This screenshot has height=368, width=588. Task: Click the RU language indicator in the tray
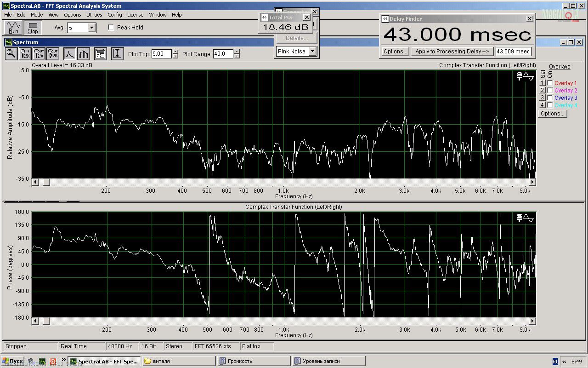[x=555, y=362]
